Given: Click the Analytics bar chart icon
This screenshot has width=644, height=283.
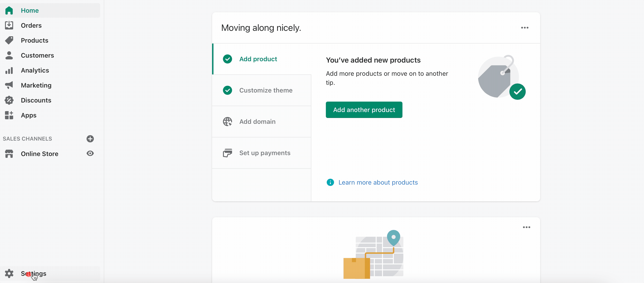Looking at the screenshot, I should pyautogui.click(x=9, y=70).
